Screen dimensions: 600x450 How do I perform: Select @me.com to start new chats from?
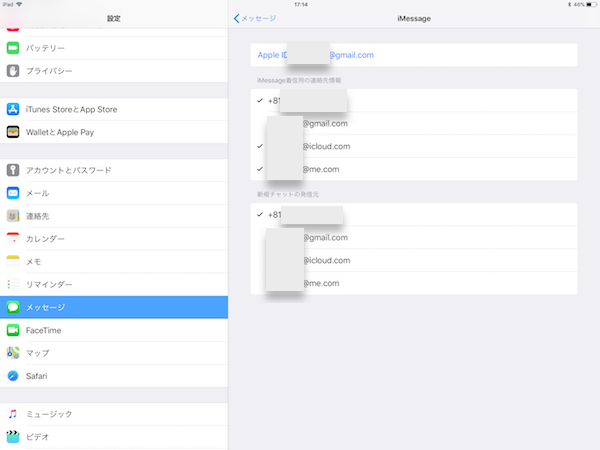(414, 283)
